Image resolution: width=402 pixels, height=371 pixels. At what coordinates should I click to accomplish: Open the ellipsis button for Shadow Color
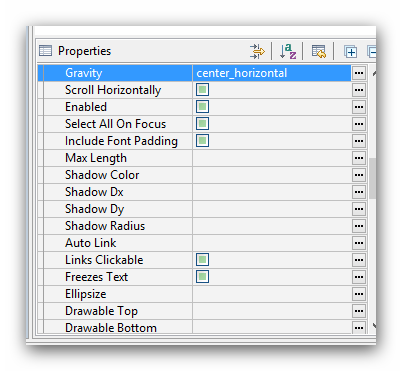pyautogui.click(x=359, y=175)
